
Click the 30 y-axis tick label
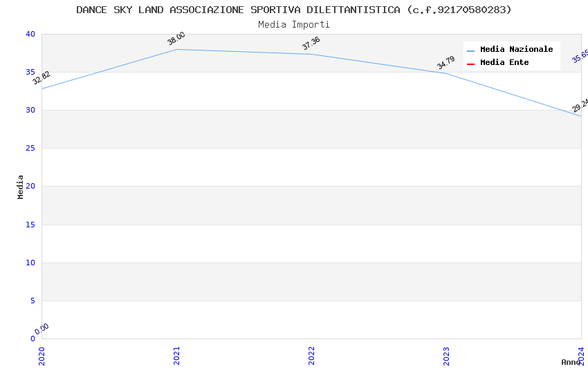30,110
